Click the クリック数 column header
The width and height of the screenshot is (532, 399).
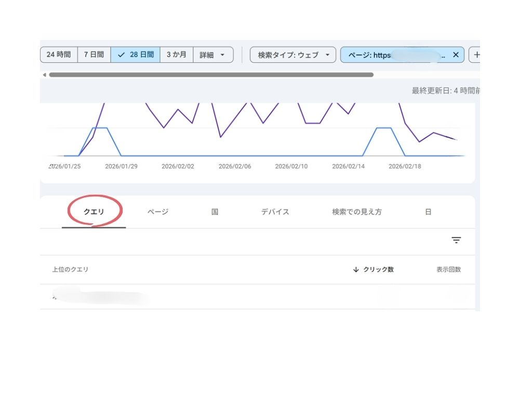click(x=378, y=269)
